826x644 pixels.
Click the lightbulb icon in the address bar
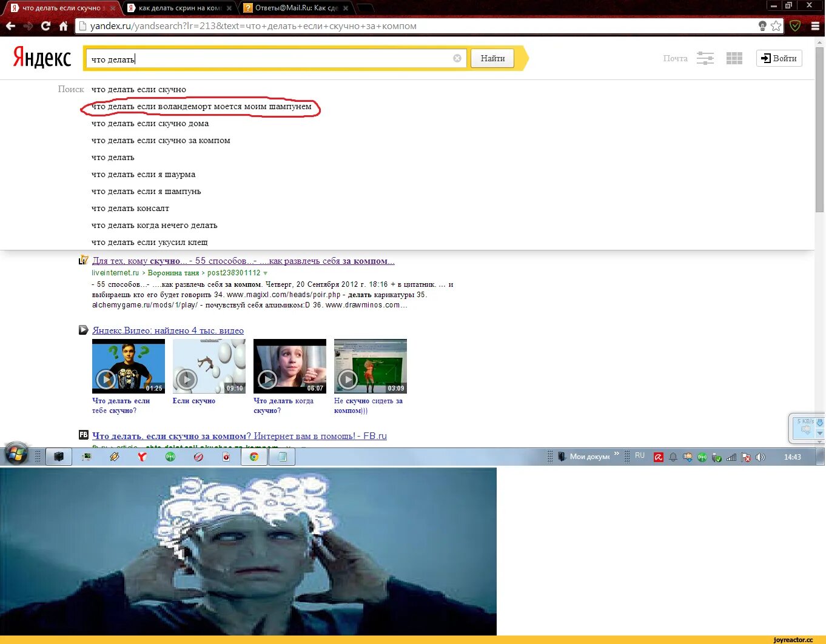(x=762, y=26)
